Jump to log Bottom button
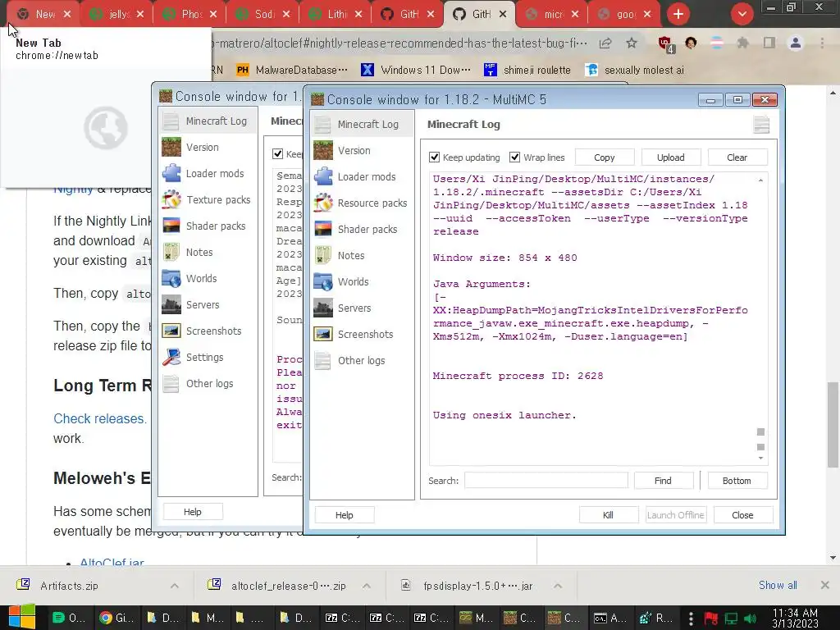This screenshot has height=630, width=840. [x=737, y=481]
